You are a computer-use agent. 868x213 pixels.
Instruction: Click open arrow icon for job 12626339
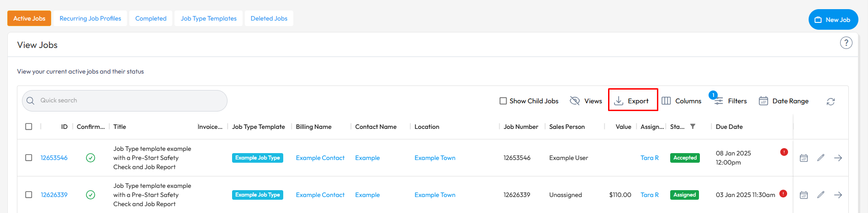coord(838,195)
